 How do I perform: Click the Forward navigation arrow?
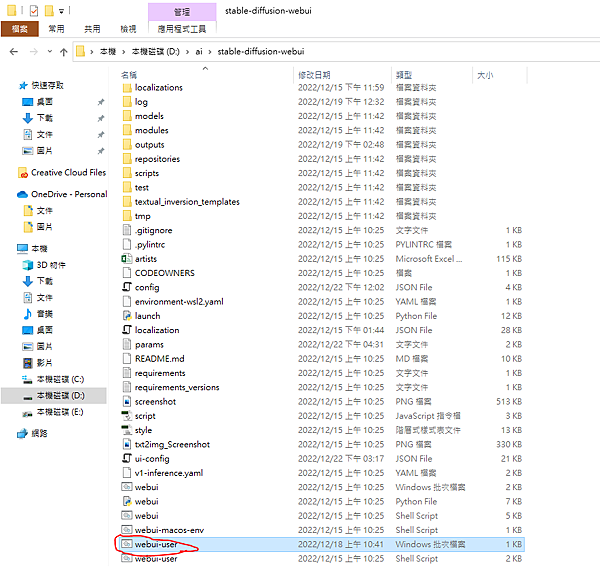point(34,52)
